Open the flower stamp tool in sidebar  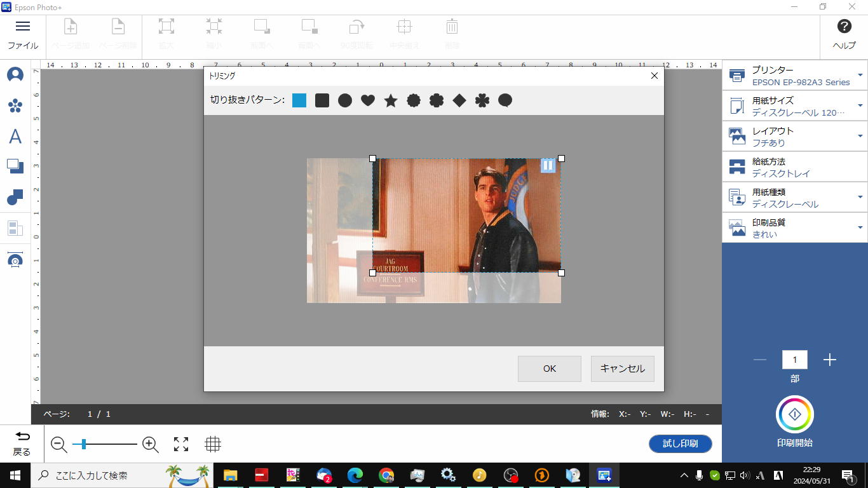point(15,105)
